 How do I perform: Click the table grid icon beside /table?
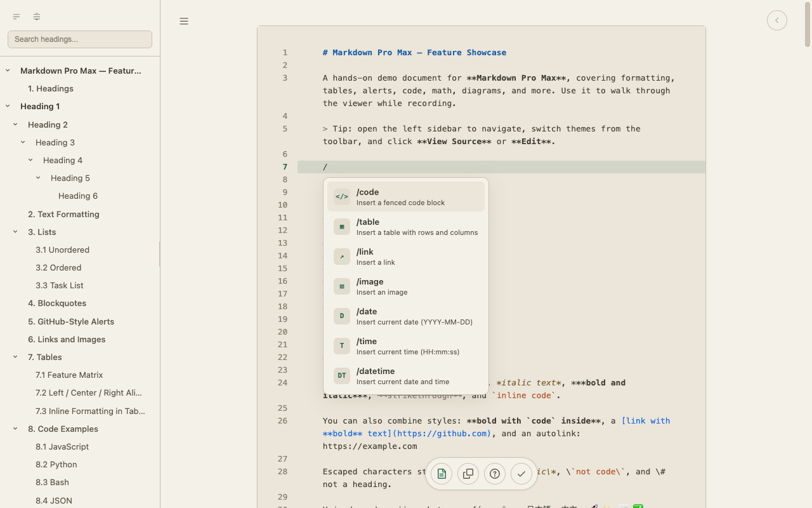coord(342,227)
